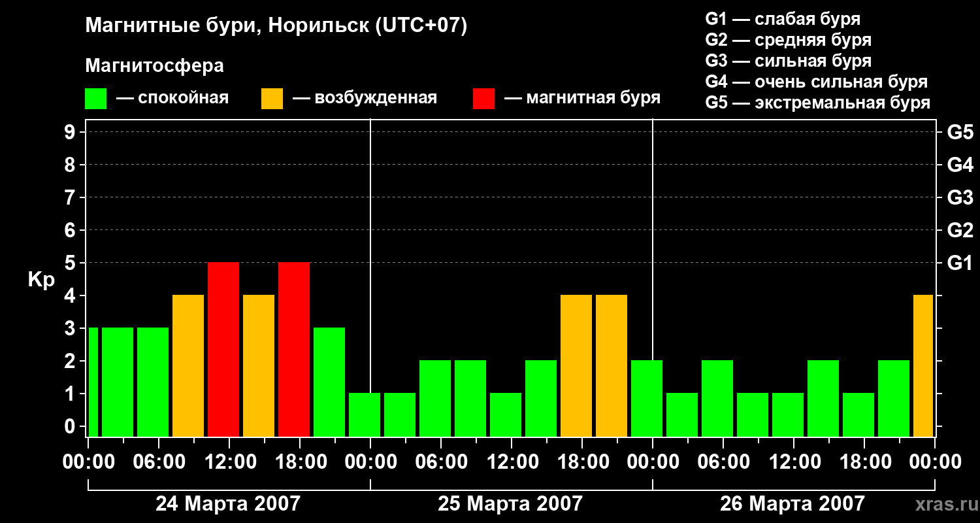Click the last orange bar ending 26 March

click(x=923, y=365)
